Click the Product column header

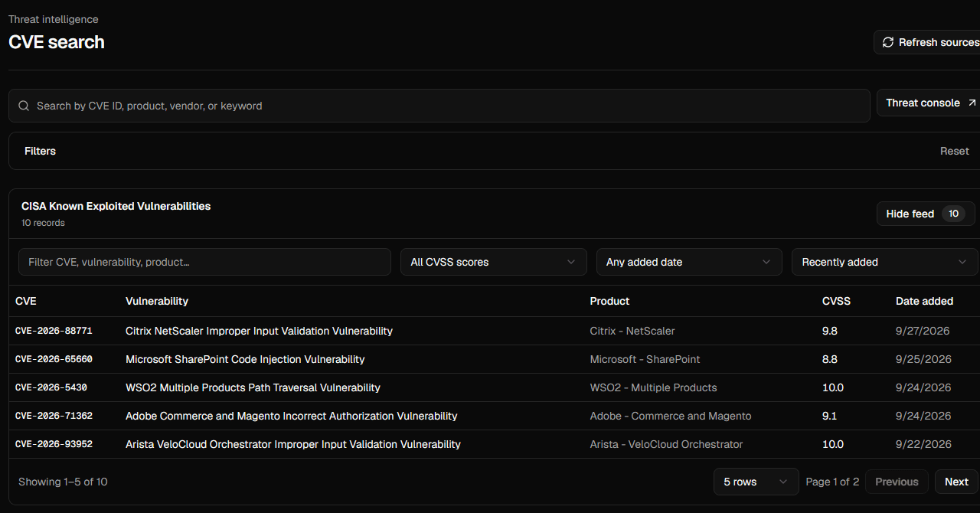click(x=609, y=301)
